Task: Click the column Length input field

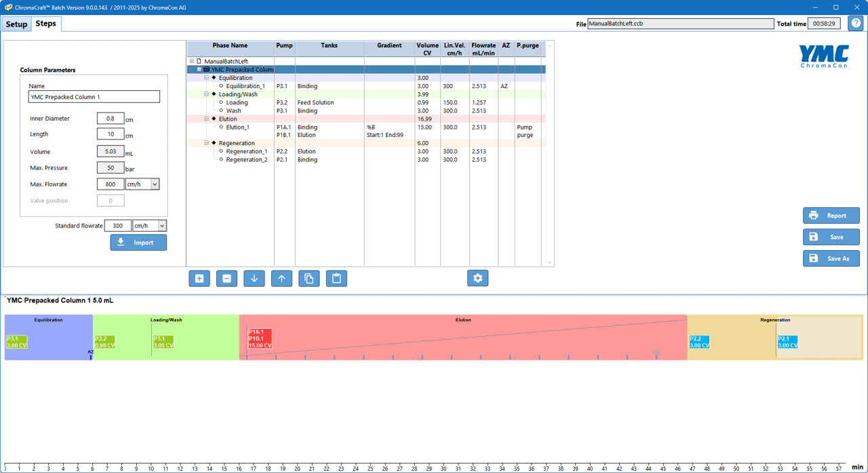Action: 111,135
